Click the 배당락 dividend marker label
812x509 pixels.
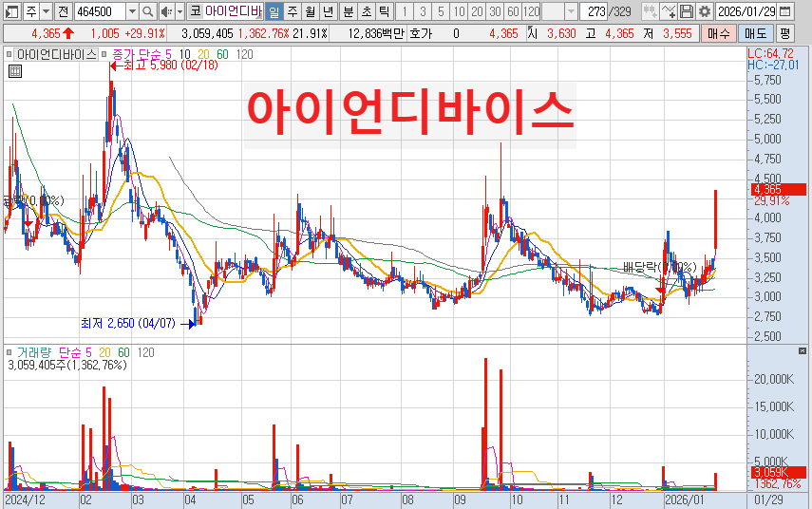[659, 267]
